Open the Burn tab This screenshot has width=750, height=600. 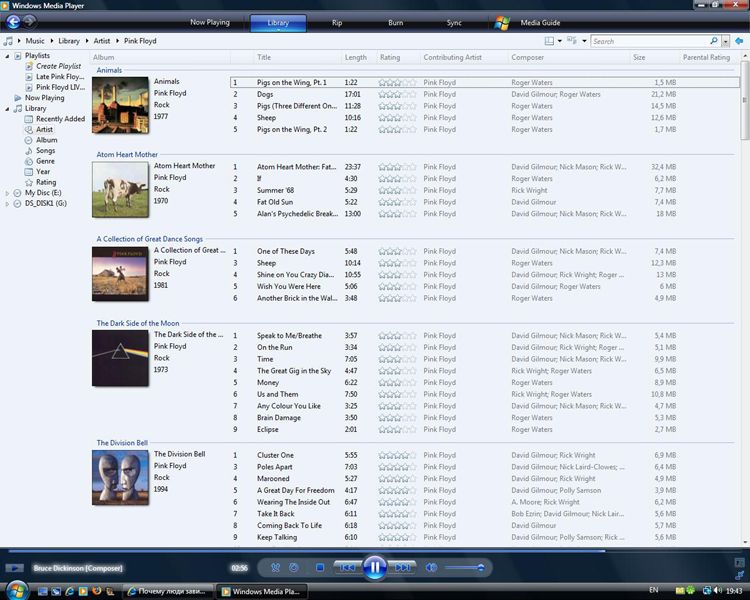click(396, 22)
